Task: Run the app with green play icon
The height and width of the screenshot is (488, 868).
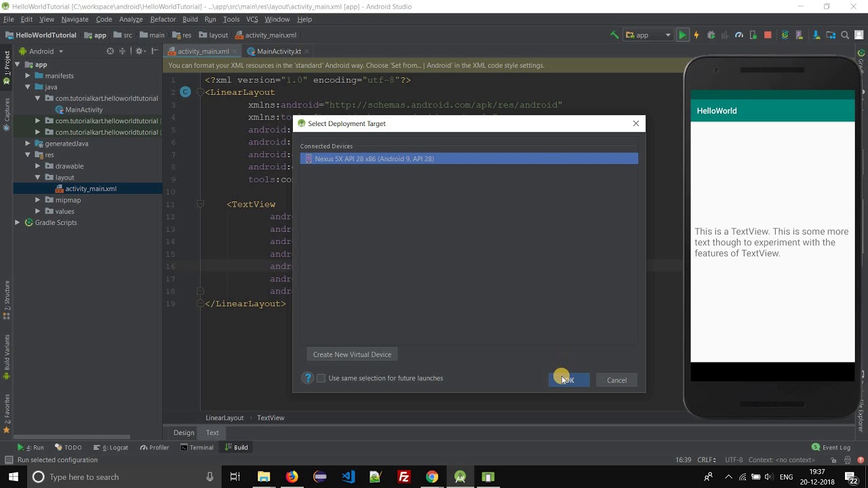Action: coord(682,35)
